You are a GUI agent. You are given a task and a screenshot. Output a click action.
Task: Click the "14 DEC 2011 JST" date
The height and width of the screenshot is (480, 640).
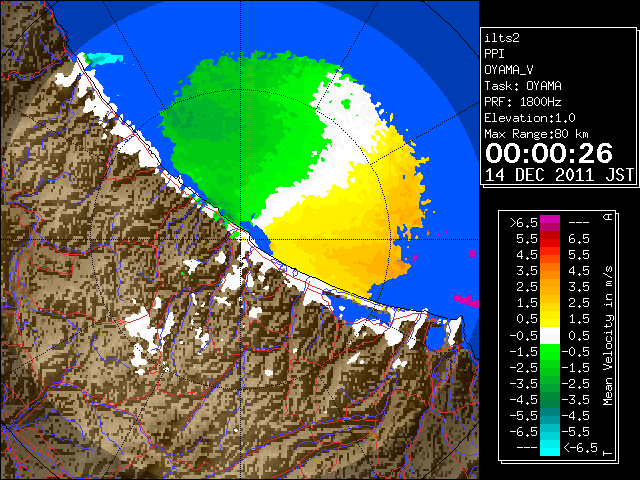(559, 175)
